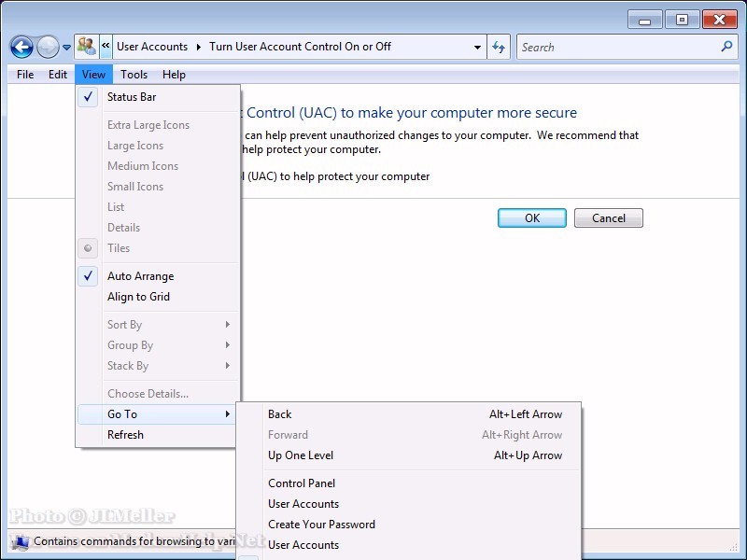The width and height of the screenshot is (747, 560).
Task: Choose Extra Large Icons view
Action: [158, 125]
